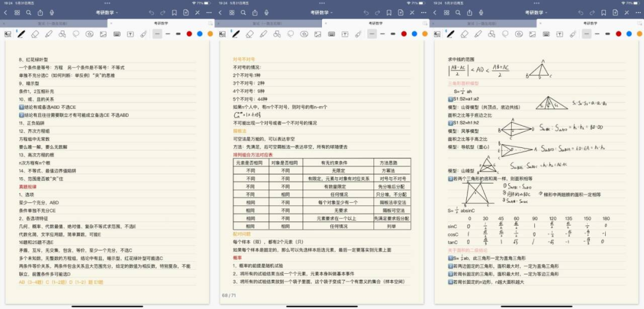Open the share export button in left notebook
The height and width of the screenshot is (309, 644).
tap(40, 12)
